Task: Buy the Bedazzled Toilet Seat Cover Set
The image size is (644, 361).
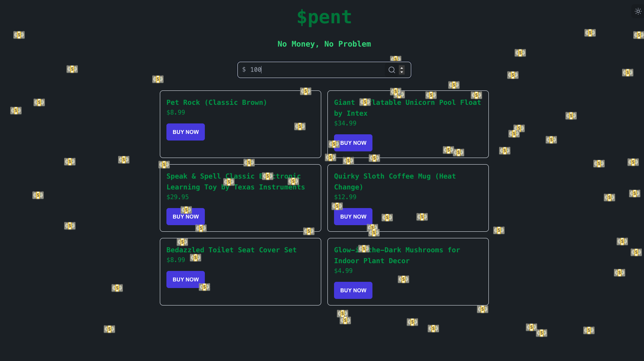Action: point(185,279)
